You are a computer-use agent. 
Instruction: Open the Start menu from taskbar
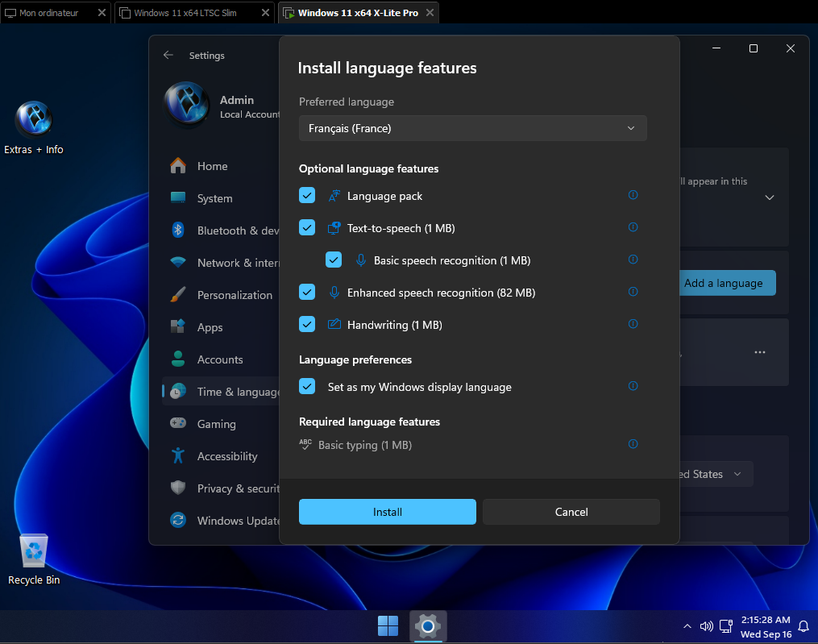pos(388,625)
